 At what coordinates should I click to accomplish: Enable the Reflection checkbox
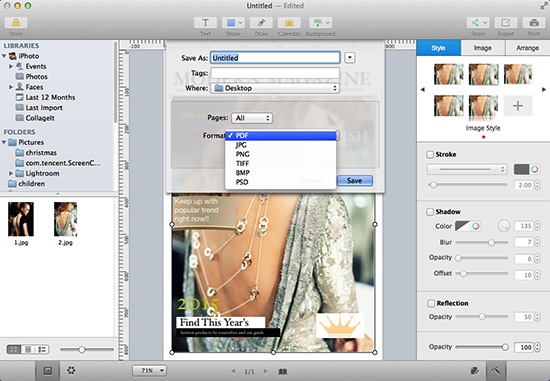click(431, 303)
